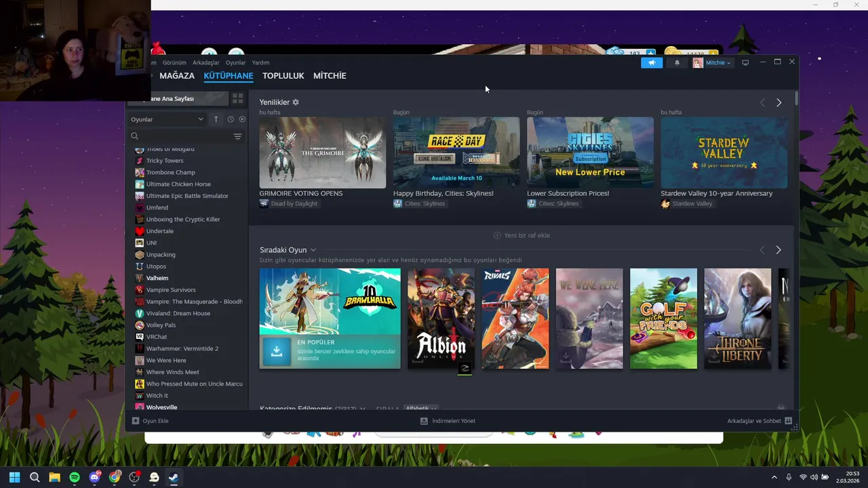Advance Sıradaki Oyun shelf to next
Image resolution: width=868 pixels, height=488 pixels.
[778, 250]
